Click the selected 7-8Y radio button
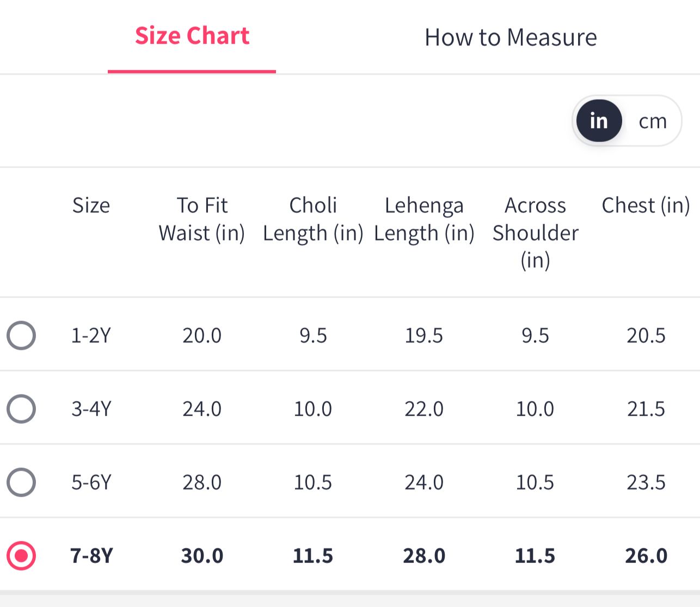 (x=21, y=555)
